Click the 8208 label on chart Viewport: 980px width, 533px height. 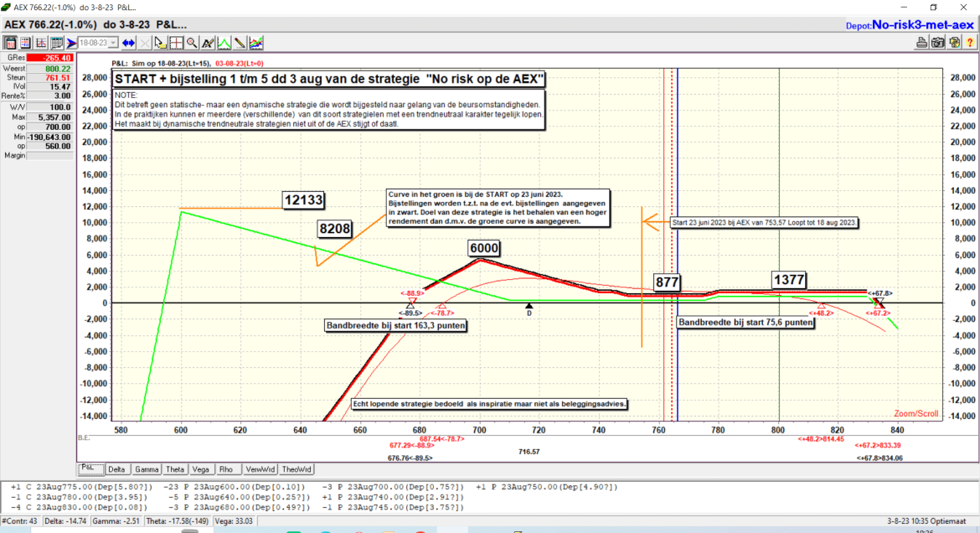[x=334, y=229]
